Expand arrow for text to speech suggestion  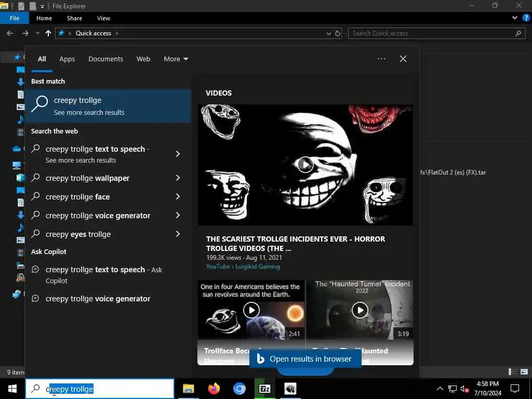coord(178,154)
